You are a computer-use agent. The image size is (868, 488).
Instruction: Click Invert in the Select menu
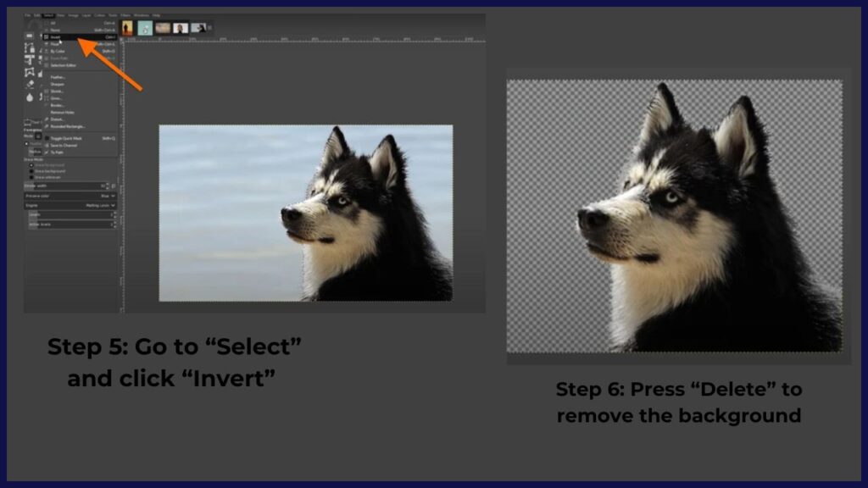pyautogui.click(x=56, y=37)
